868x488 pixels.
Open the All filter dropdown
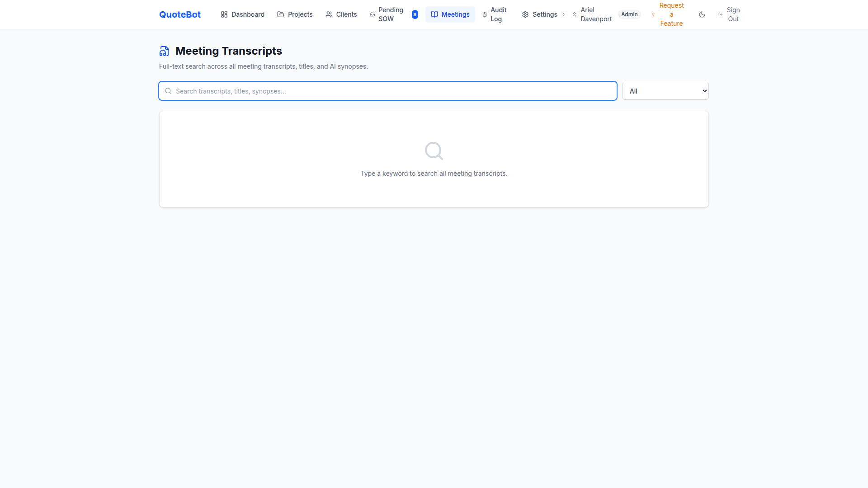(665, 90)
